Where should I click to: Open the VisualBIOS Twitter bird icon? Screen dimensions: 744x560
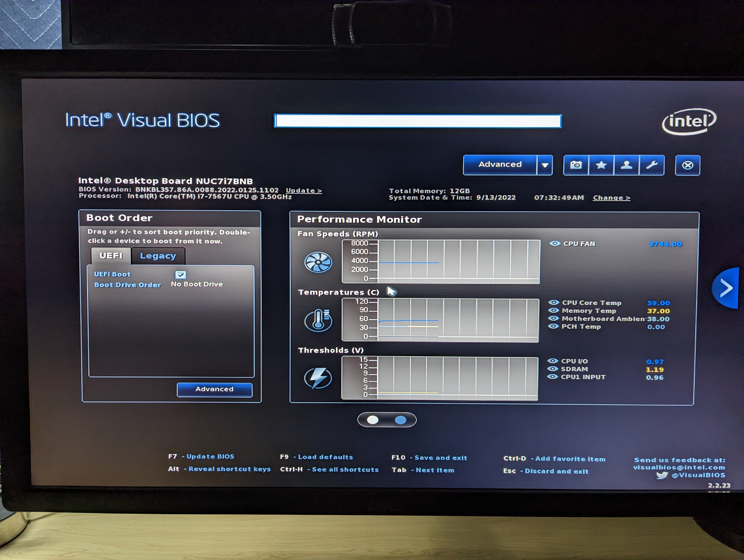coord(662,475)
